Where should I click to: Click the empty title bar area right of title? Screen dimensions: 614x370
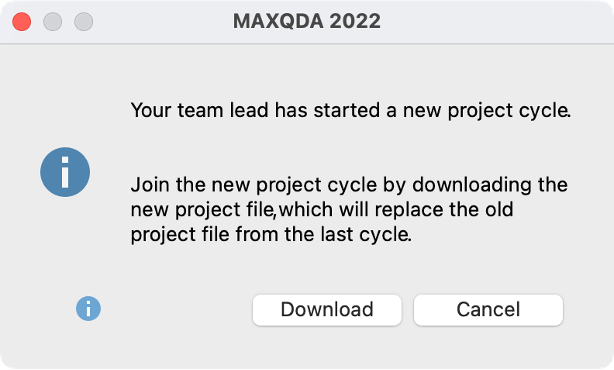pos(493,22)
